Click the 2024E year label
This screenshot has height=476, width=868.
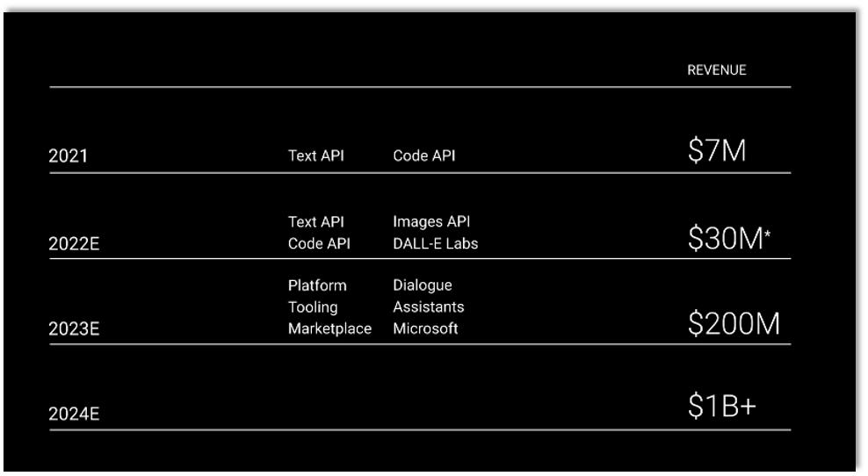[x=73, y=415]
